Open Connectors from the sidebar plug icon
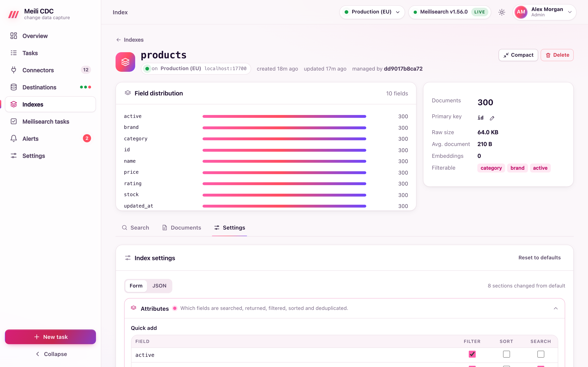Image resolution: width=588 pixels, height=367 pixels. click(14, 70)
